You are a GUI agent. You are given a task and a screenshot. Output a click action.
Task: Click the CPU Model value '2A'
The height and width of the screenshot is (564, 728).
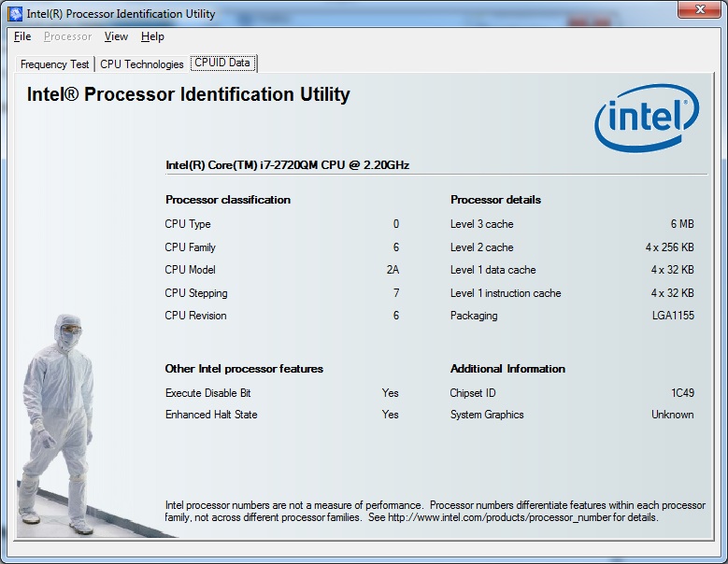point(393,270)
